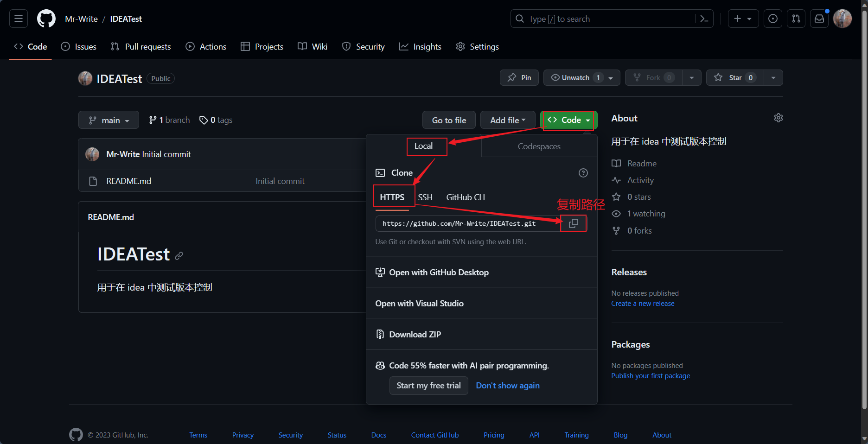Select the HTTPS clone option
868x444 pixels.
click(392, 197)
